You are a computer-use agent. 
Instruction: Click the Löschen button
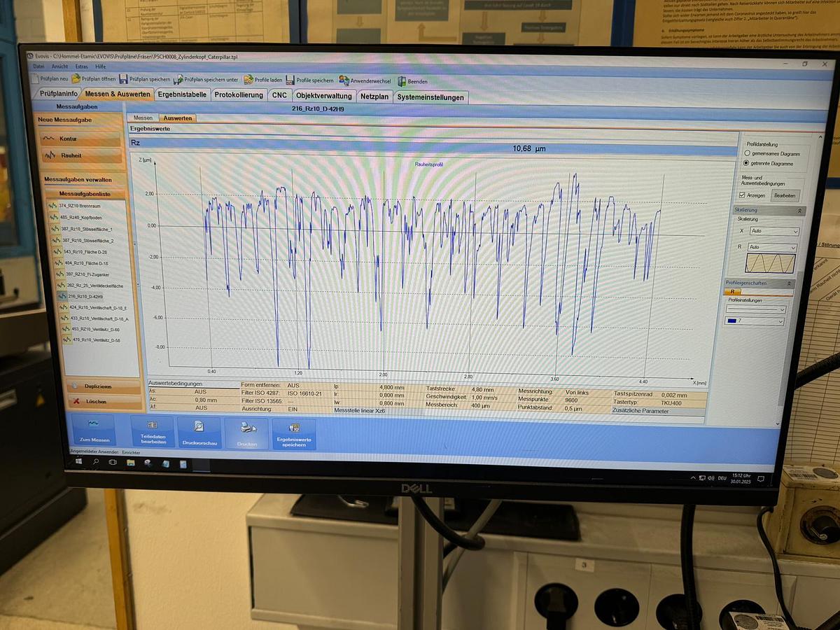tap(96, 402)
